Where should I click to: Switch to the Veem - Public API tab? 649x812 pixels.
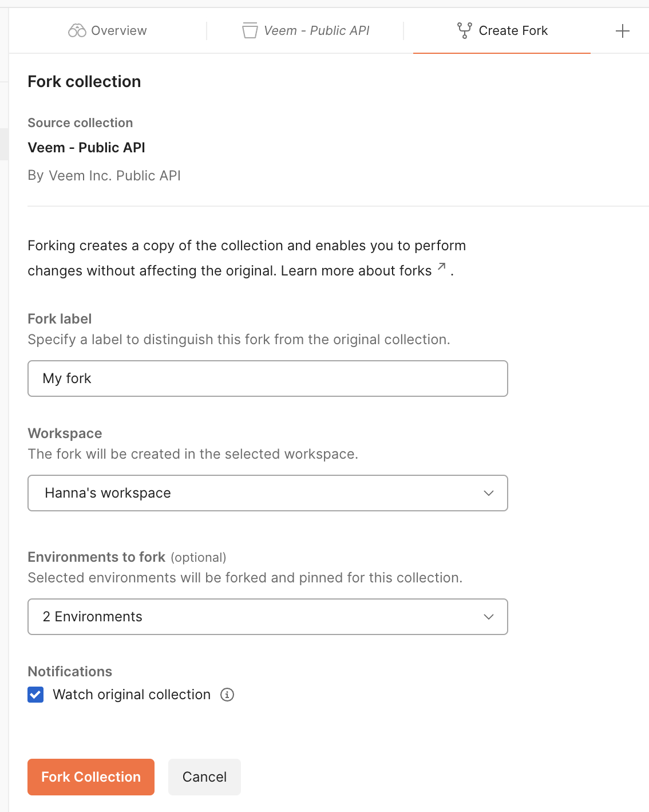(x=306, y=30)
